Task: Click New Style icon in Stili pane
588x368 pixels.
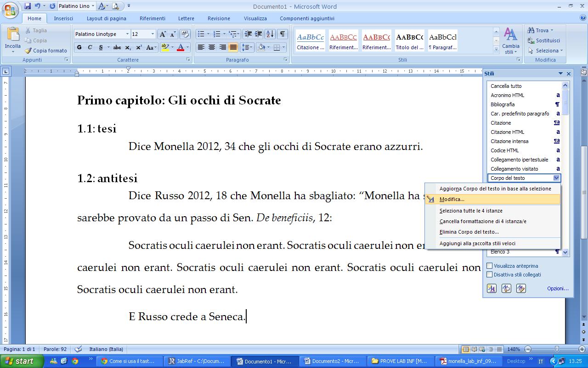Action: [492, 288]
